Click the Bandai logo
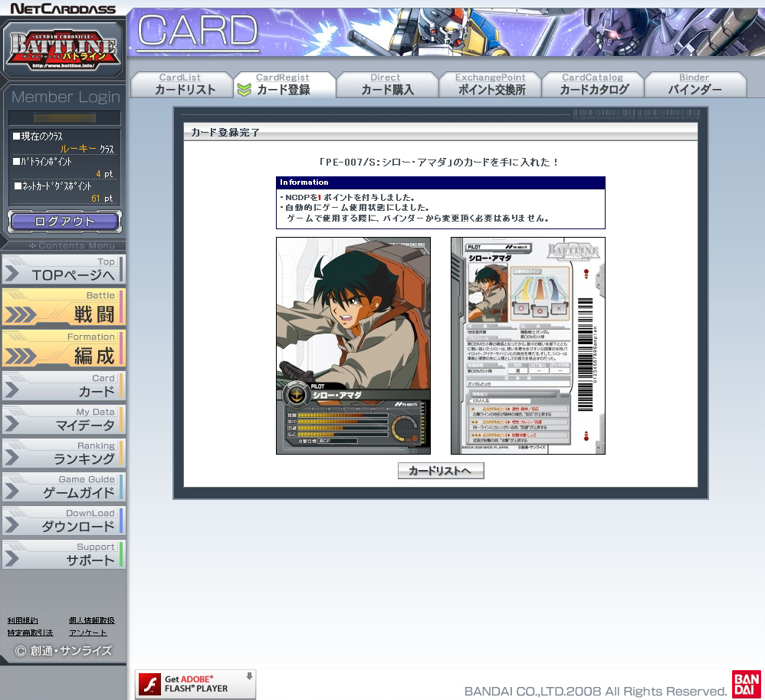This screenshot has height=700, width=765. click(747, 684)
